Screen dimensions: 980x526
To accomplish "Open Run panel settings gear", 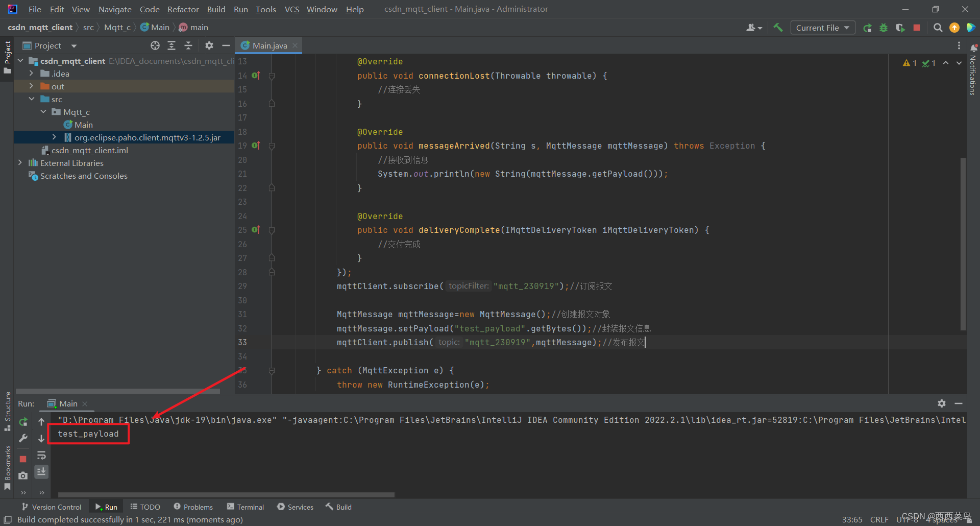I will point(942,403).
